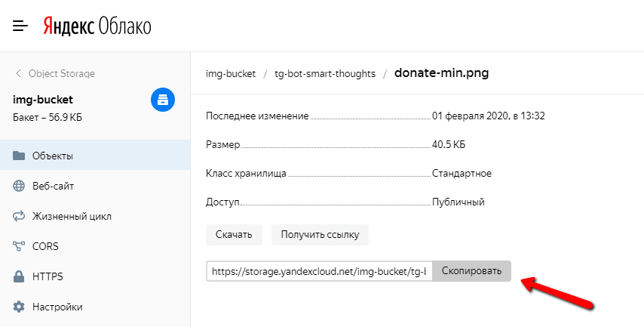Click the Веб-сайт globe icon

click(19, 187)
